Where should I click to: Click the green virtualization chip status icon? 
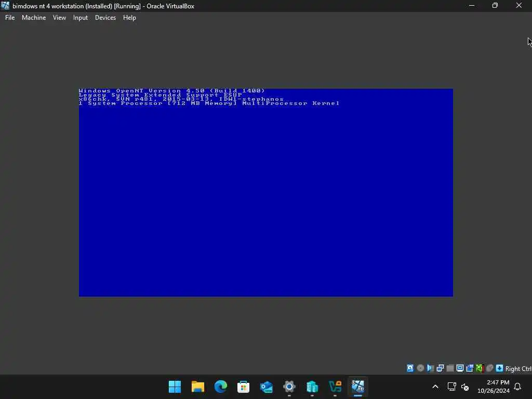[480, 368]
